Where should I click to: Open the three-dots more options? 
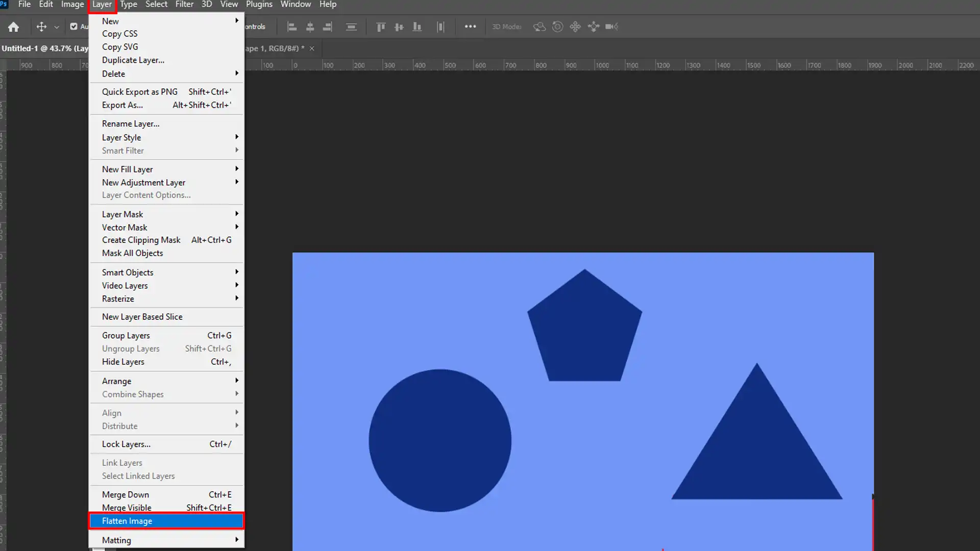[x=470, y=27]
